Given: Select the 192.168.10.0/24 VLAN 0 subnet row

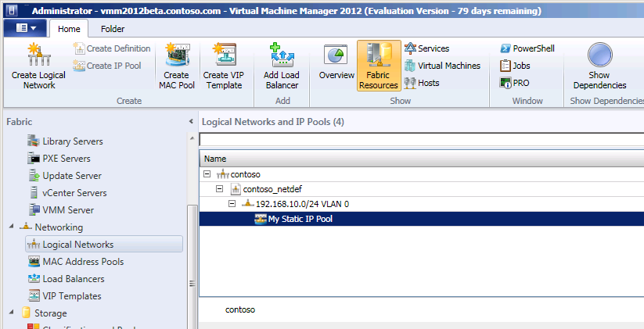Looking at the screenshot, I should pyautogui.click(x=422, y=204).
